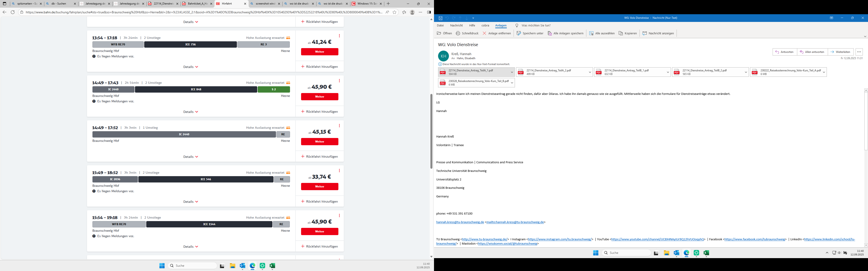Image resolution: width=868 pixels, height=271 pixels.
Task: Click Alle Anlagen speichern icon
Action: [x=550, y=33]
